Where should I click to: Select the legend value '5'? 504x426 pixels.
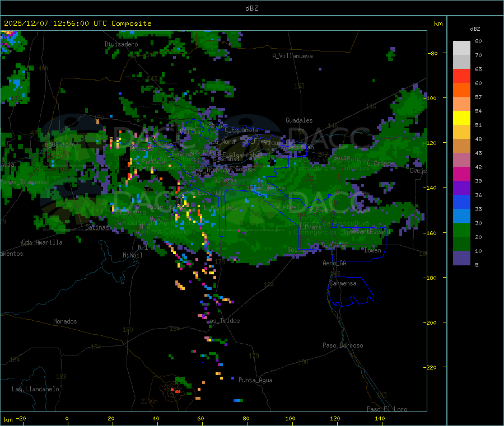[x=477, y=265]
